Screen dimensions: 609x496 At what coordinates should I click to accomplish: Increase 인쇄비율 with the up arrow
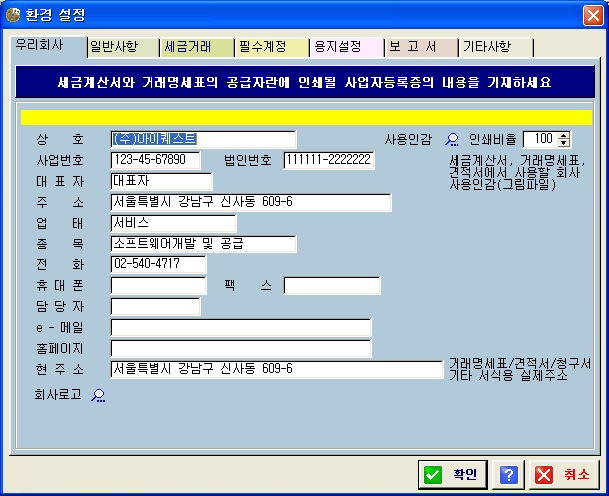pyautogui.click(x=564, y=135)
